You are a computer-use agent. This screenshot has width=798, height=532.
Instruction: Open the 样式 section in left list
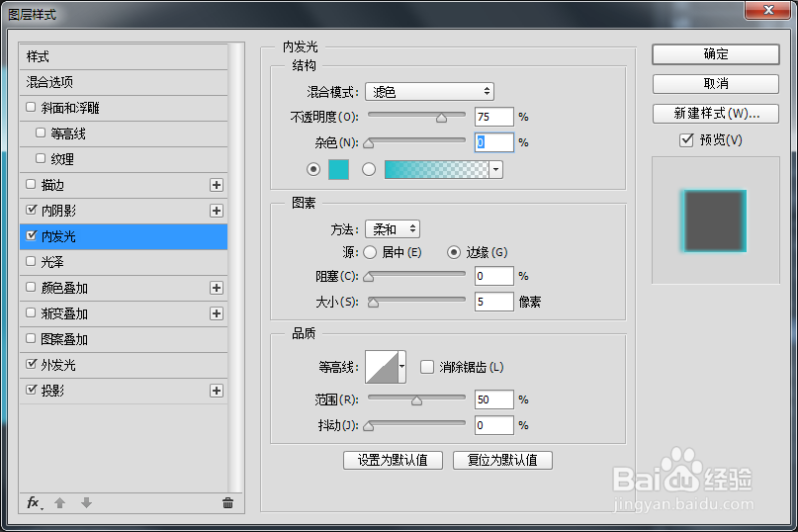[x=124, y=56]
